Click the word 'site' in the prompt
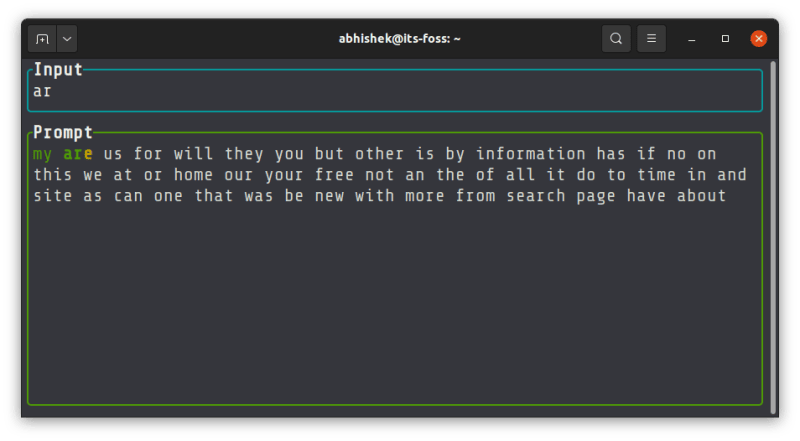 click(x=53, y=195)
